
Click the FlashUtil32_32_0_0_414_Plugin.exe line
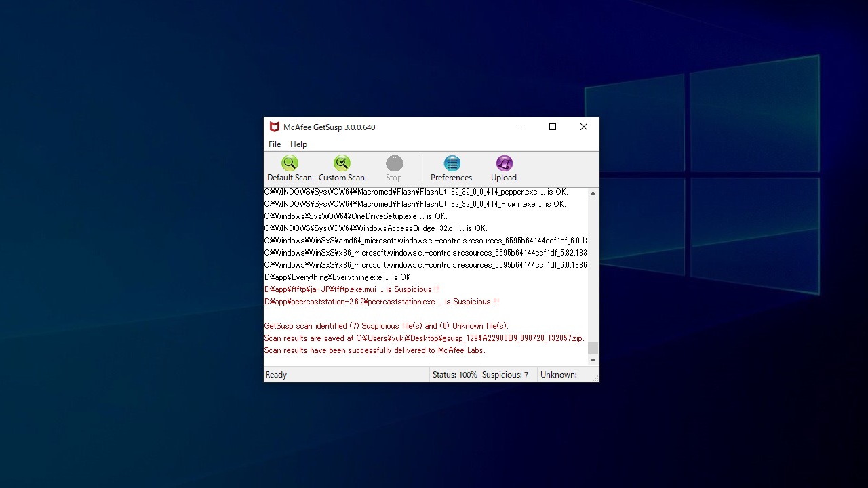point(415,204)
